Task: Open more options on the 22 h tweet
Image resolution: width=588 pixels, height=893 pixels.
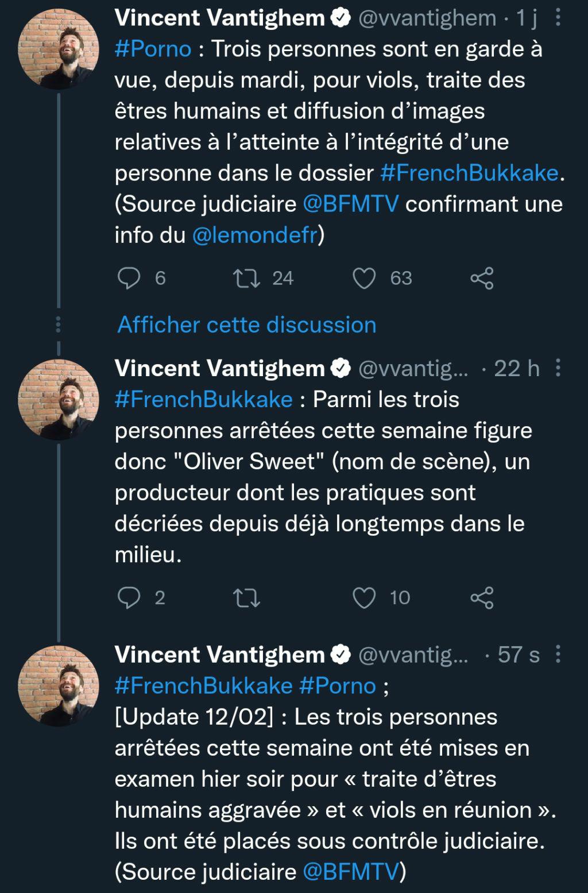Action: (558, 368)
